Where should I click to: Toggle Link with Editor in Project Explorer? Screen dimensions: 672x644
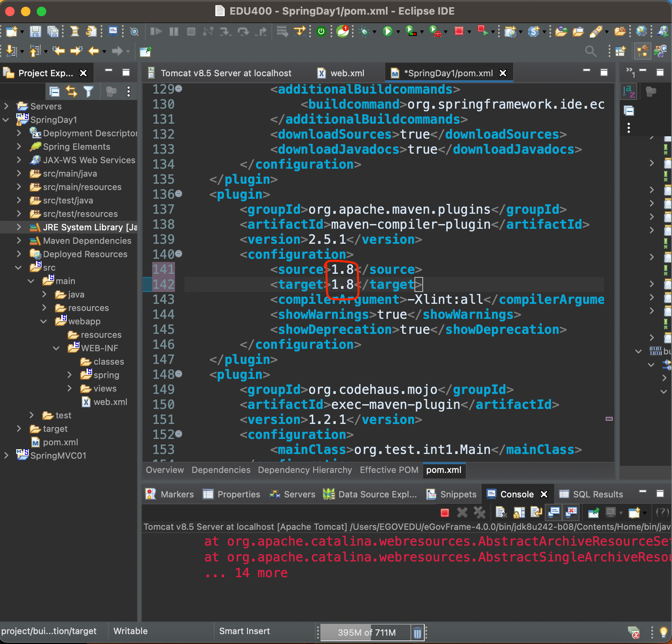click(x=72, y=92)
